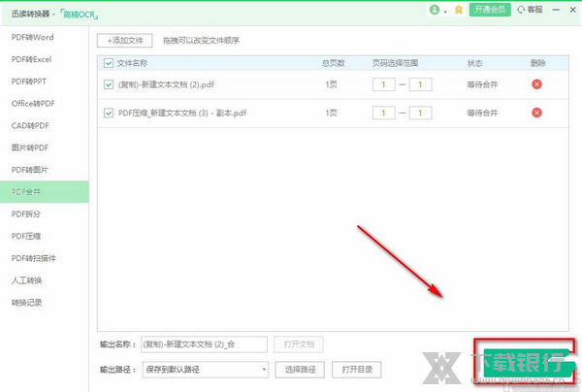View 转换记录 history
Screen dimensions: 582x392
pos(27,302)
